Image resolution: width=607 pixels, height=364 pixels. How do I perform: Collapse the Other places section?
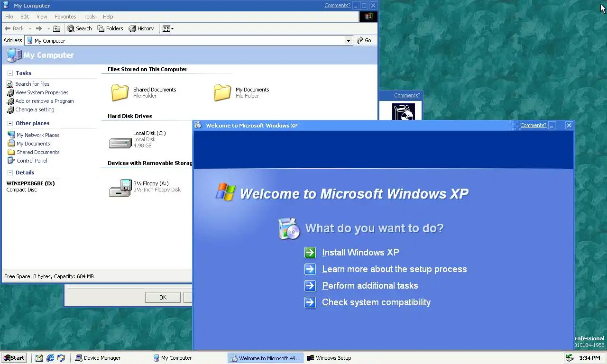tap(10, 123)
